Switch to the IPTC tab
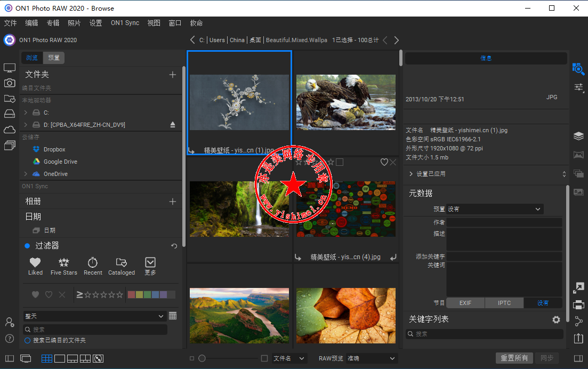588x369 pixels. click(x=504, y=303)
